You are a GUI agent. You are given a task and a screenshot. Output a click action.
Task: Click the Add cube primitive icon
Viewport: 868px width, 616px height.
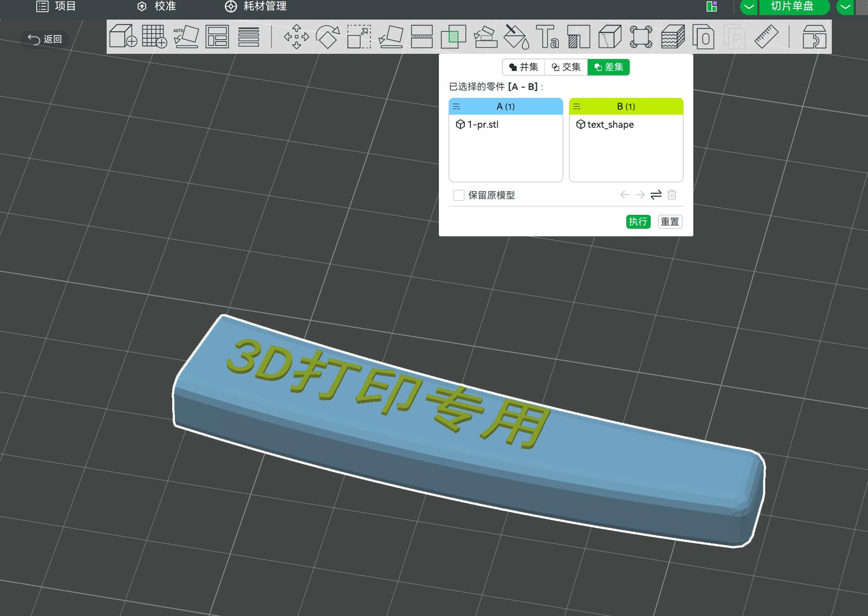(123, 36)
